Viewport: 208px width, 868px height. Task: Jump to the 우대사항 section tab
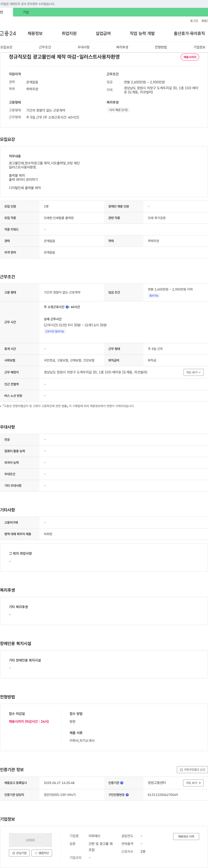coord(84,47)
